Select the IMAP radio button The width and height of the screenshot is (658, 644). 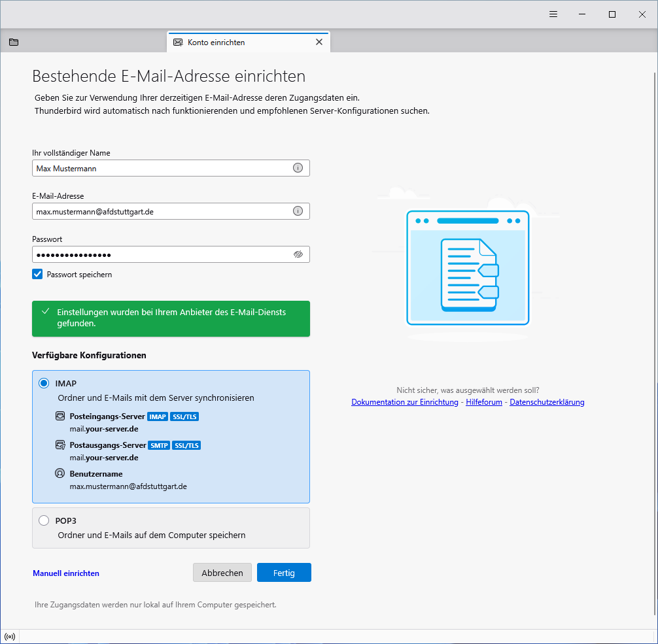pyautogui.click(x=44, y=383)
